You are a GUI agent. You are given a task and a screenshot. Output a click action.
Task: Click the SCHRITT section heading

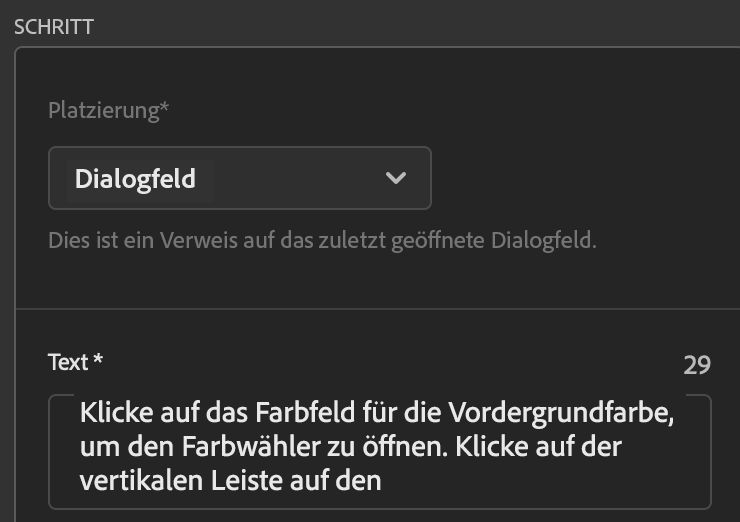[x=54, y=27]
